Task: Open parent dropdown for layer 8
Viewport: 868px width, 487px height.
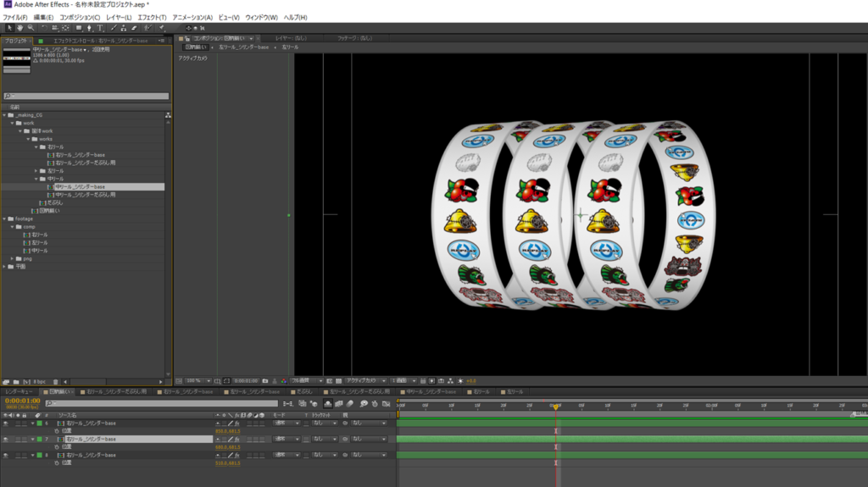Action: pos(368,456)
